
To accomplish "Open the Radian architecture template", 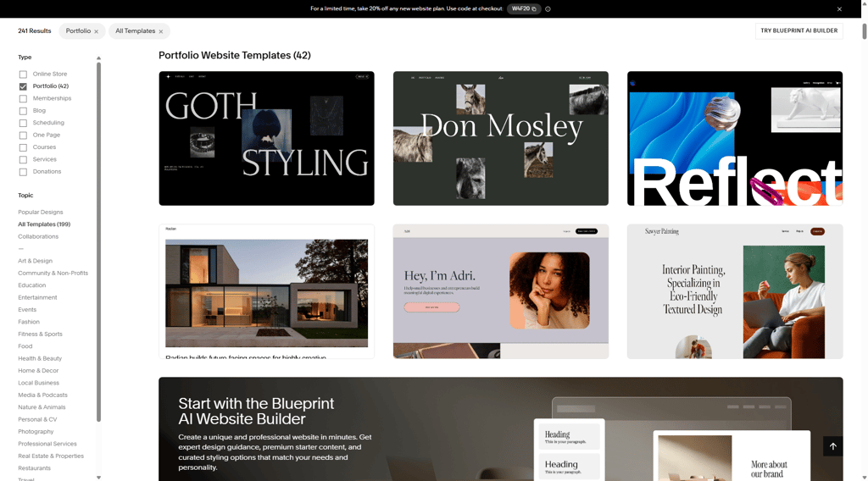I will pyautogui.click(x=266, y=291).
